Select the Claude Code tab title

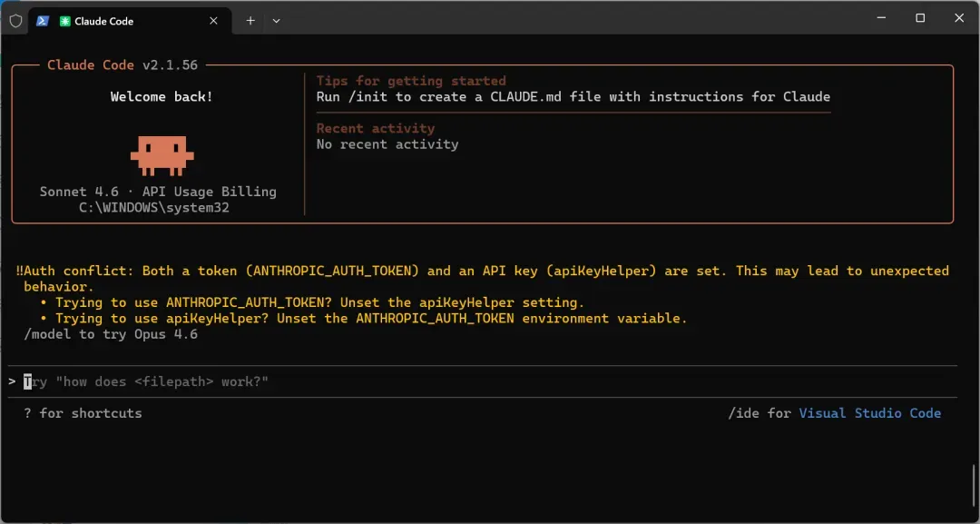[x=103, y=21]
